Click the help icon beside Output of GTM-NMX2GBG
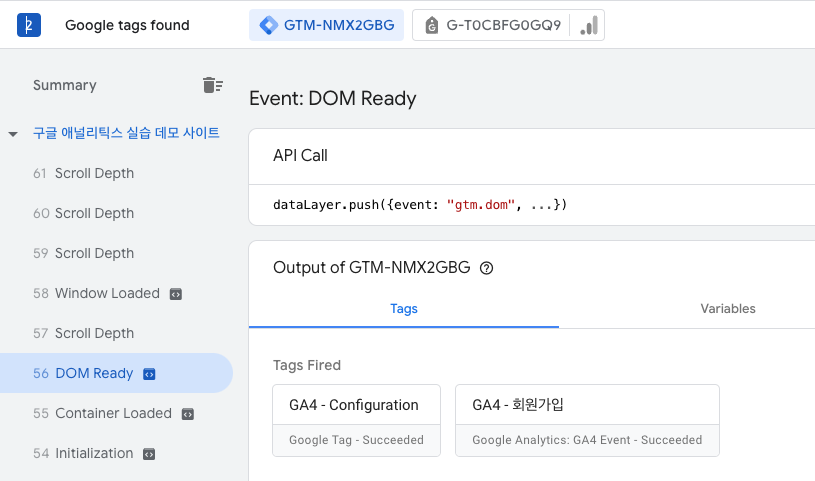The width and height of the screenshot is (815, 481). point(487,268)
